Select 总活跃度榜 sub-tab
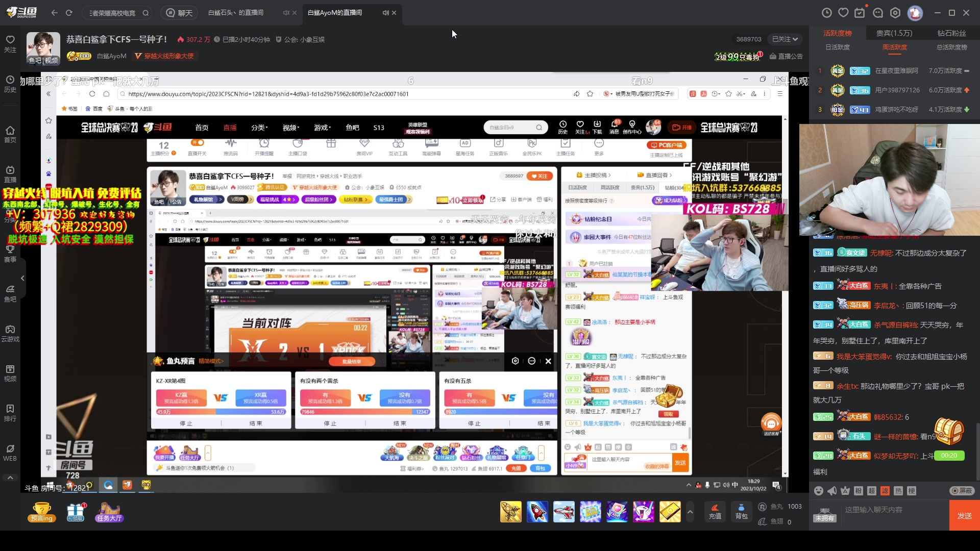 (952, 47)
